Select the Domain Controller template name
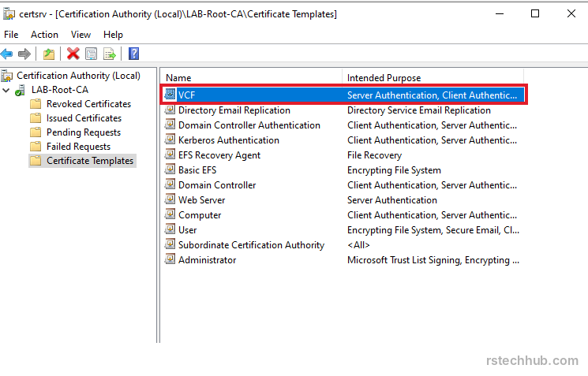The image size is (588, 376). (217, 185)
